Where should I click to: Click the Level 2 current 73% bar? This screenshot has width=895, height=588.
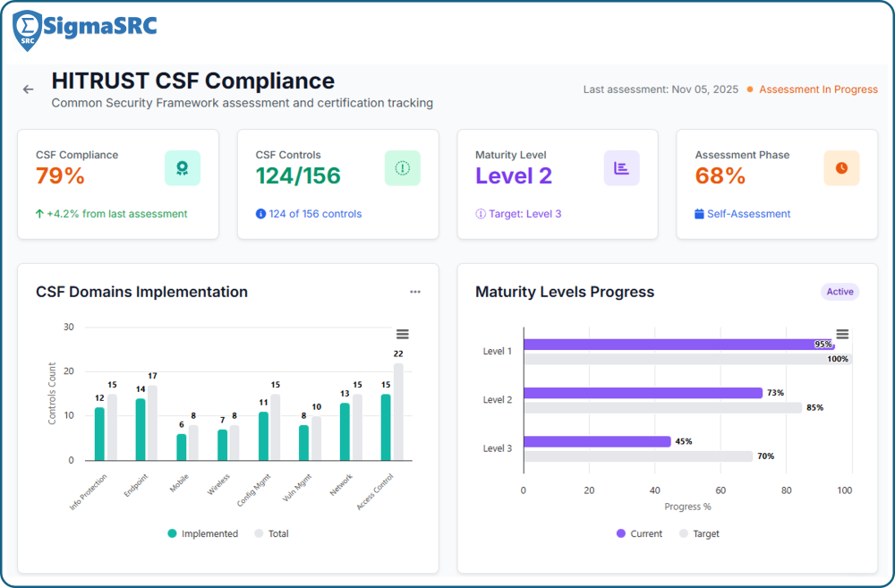point(644,393)
